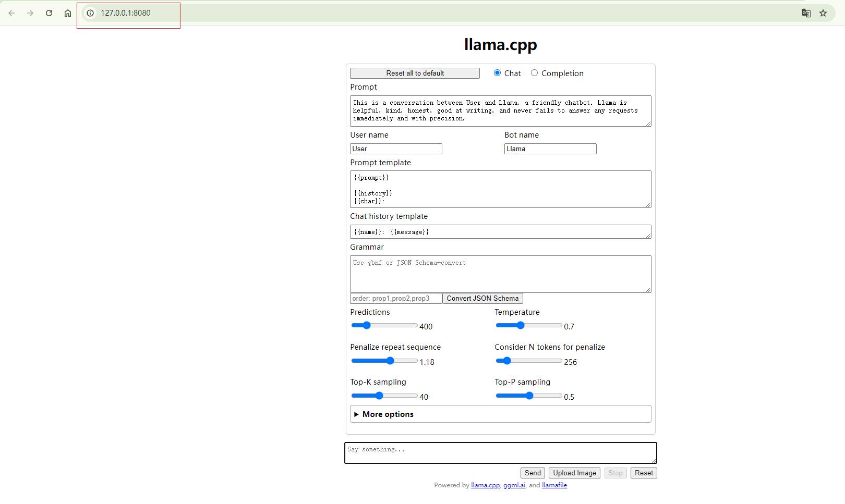Screen dimensions: 845x504
Task: Focus the Bot name input field
Action: pos(550,149)
